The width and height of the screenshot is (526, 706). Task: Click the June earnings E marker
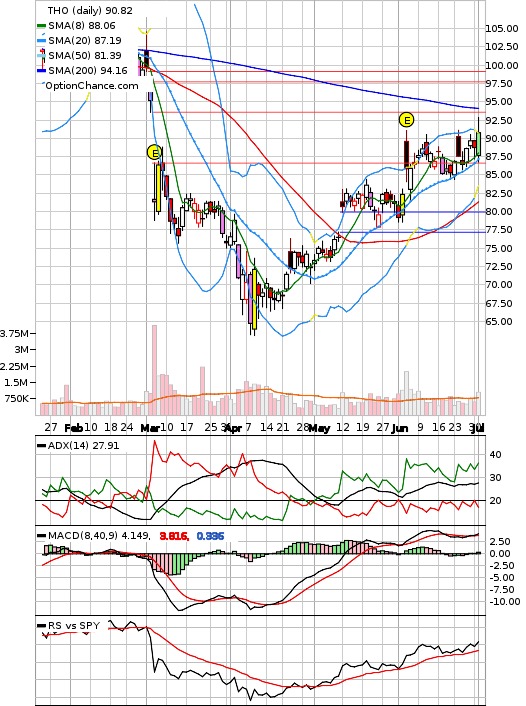[x=406, y=120]
